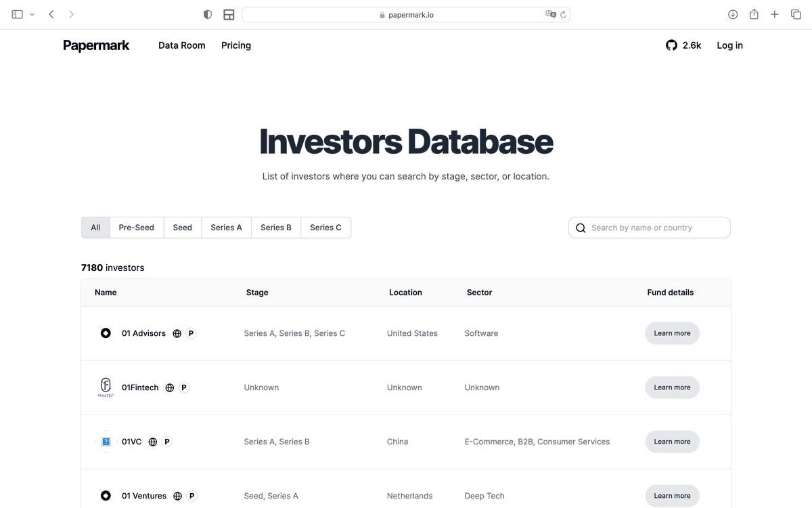Reload the page using the refresh icon
The height and width of the screenshot is (508, 812).
564,14
